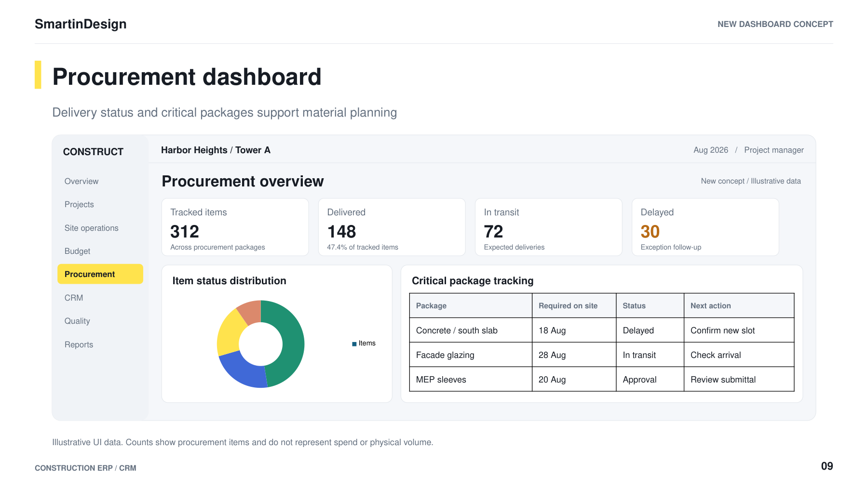
Task: Click the Procurement overview heading
Action: pos(243,181)
